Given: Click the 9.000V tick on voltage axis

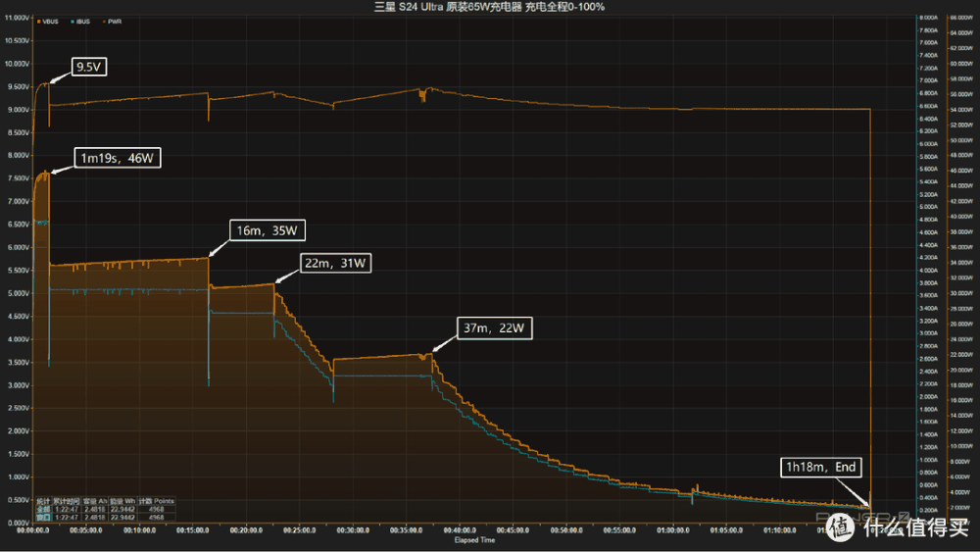Looking at the screenshot, I should point(19,109).
